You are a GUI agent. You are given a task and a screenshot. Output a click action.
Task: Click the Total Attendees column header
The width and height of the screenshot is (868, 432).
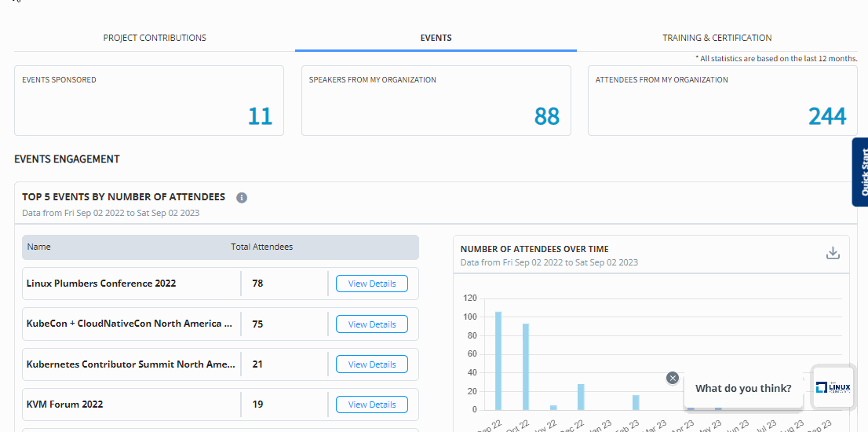coord(261,247)
